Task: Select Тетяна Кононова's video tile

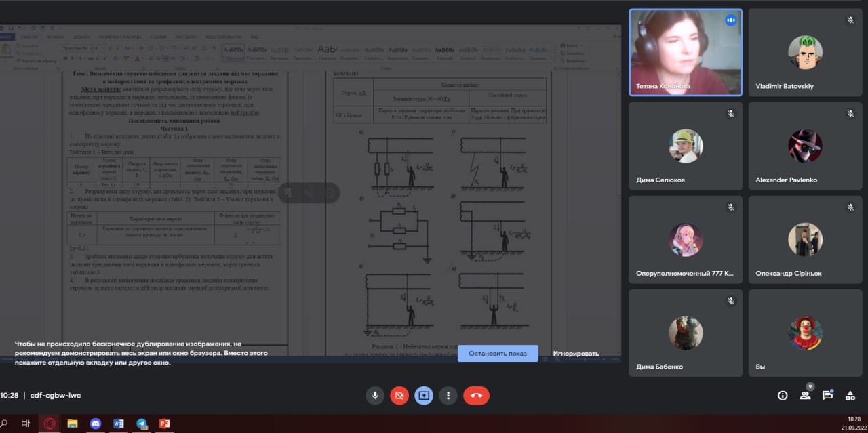Action: tap(686, 53)
